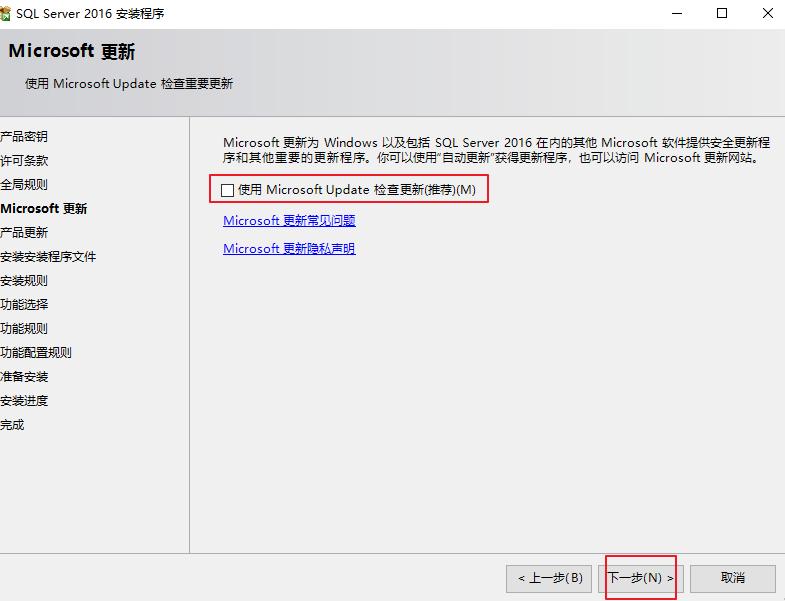
Task: Select 许可条款 step in sidebar
Action: 24,160
